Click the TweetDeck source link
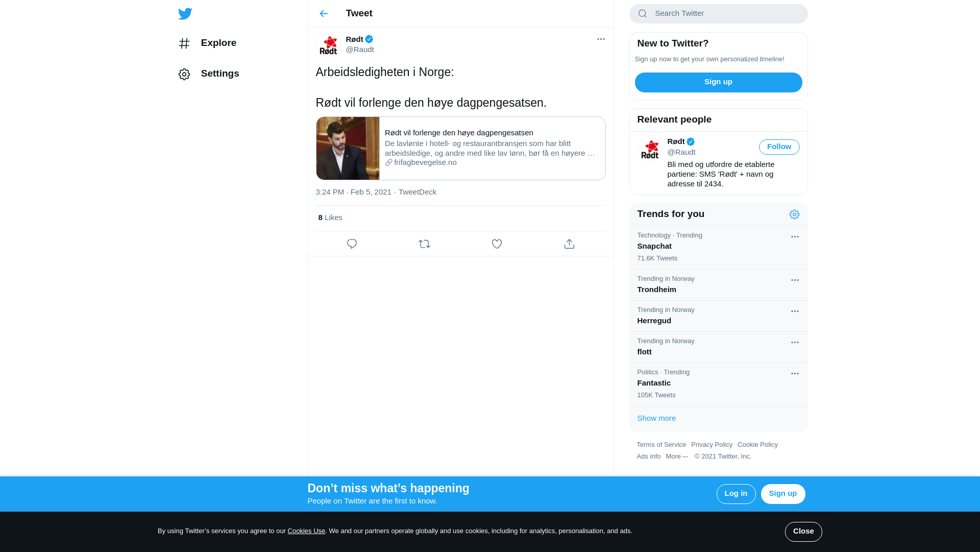Screen dimensions: 980x552 pos(418,192)
